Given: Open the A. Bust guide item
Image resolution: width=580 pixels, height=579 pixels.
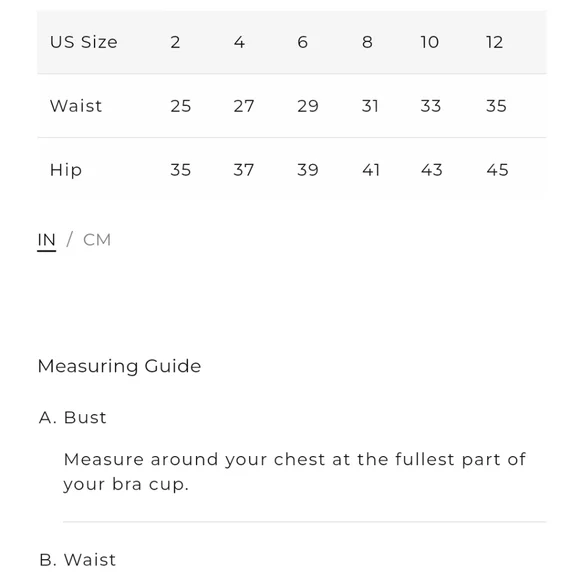Looking at the screenshot, I should (72, 417).
